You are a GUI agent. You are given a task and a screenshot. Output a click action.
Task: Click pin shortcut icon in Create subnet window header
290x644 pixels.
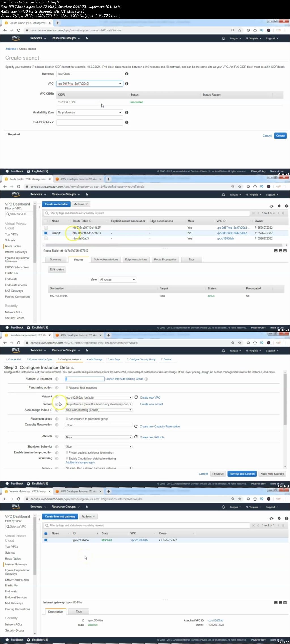point(87,38)
